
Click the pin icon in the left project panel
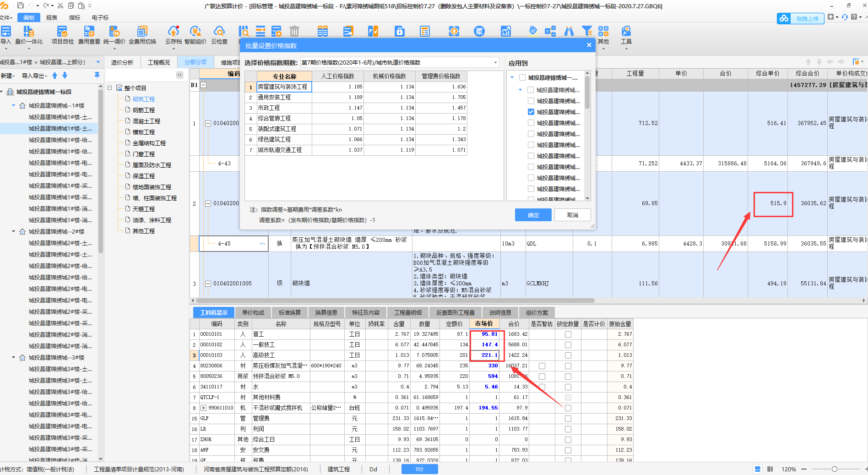(97, 75)
